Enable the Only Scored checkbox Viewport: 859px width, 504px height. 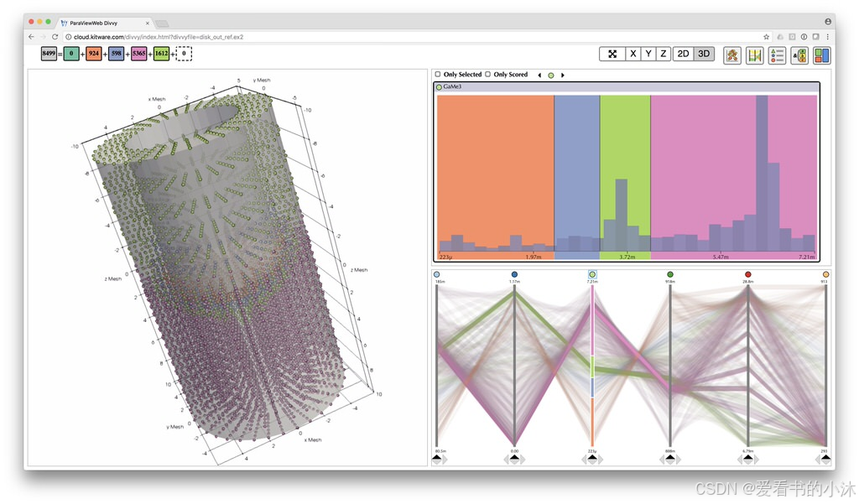(x=487, y=74)
